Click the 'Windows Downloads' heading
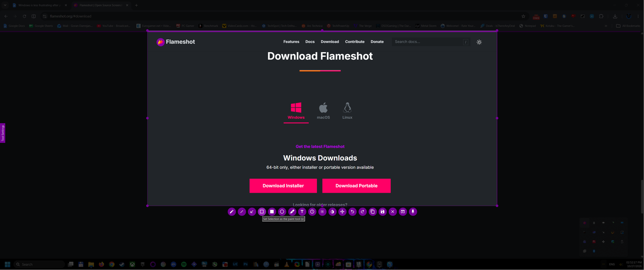Image resolution: width=644 pixels, height=270 pixels. click(x=320, y=158)
